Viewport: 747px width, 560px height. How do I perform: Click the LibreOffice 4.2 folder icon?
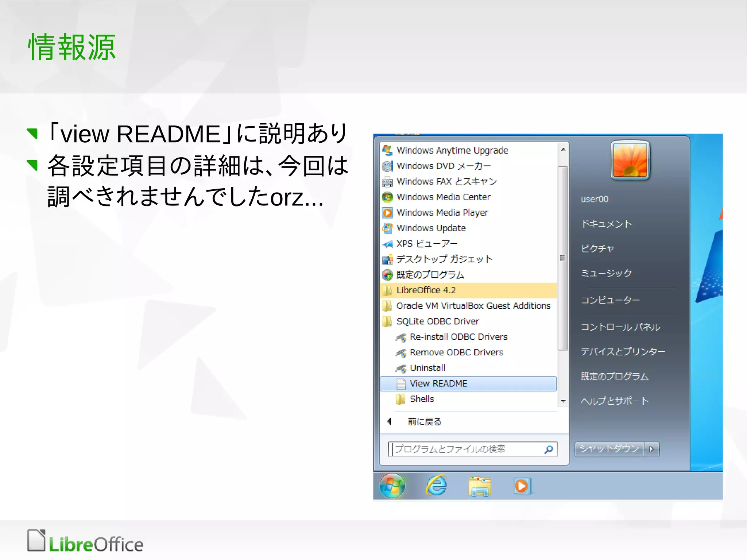click(387, 290)
